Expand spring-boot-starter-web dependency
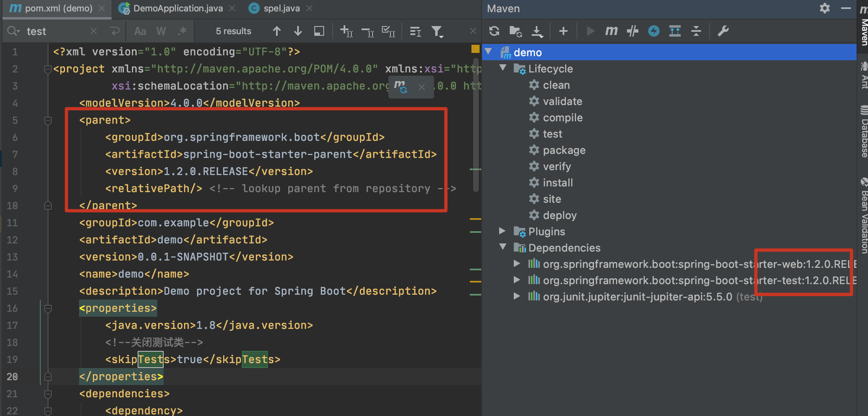Image resolution: width=868 pixels, height=416 pixels. coord(517,263)
